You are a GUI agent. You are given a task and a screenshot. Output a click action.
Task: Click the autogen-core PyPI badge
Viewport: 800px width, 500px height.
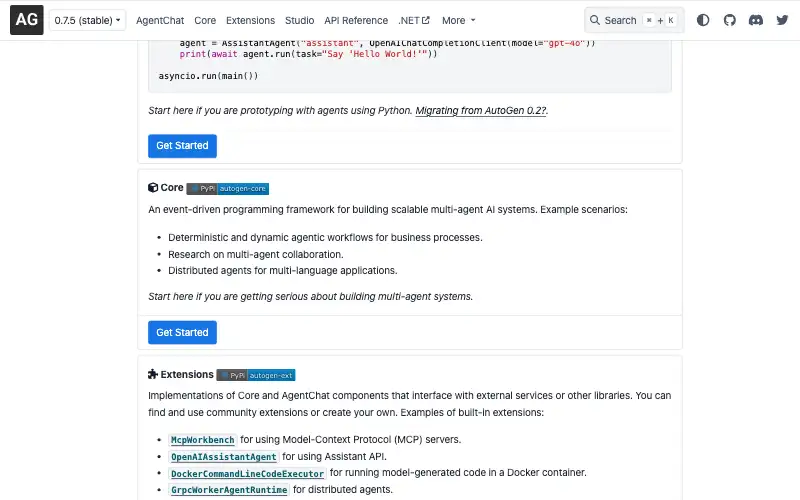[228, 189]
